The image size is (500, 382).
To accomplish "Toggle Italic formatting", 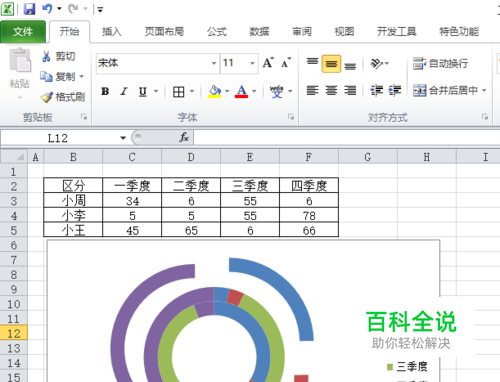I will click(124, 91).
